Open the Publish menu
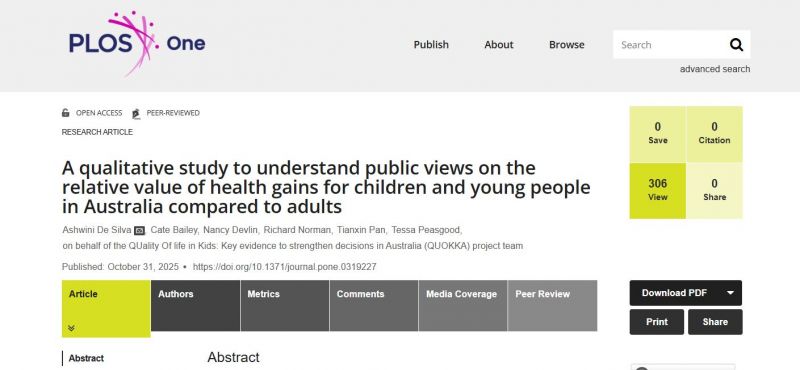This screenshot has width=800, height=370. 431,44
